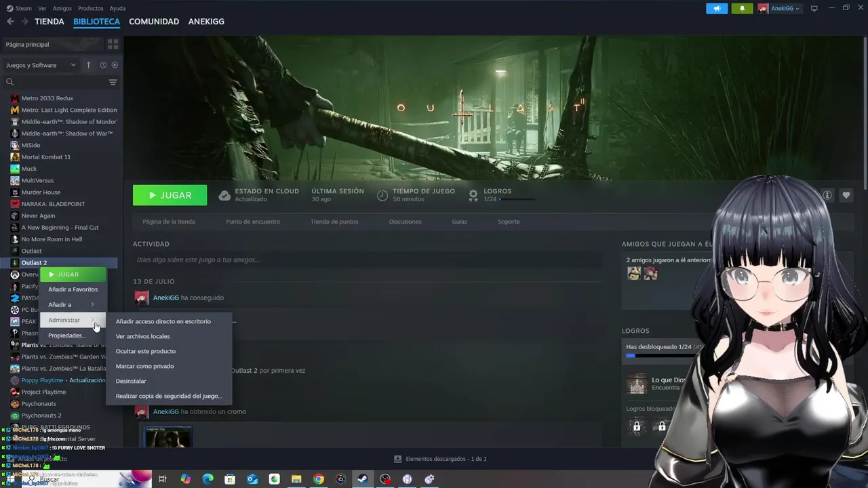
Task: Expand the Añadir a submenu
Action: coord(73,304)
